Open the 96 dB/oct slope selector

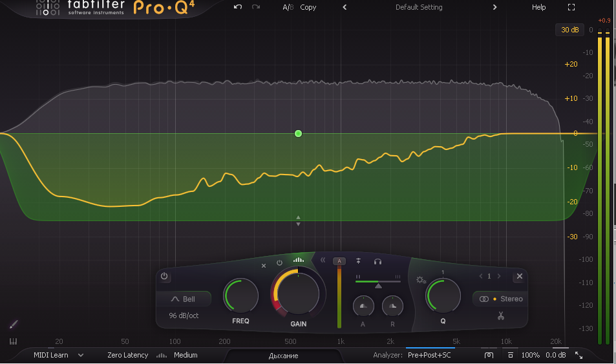pyautogui.click(x=184, y=316)
